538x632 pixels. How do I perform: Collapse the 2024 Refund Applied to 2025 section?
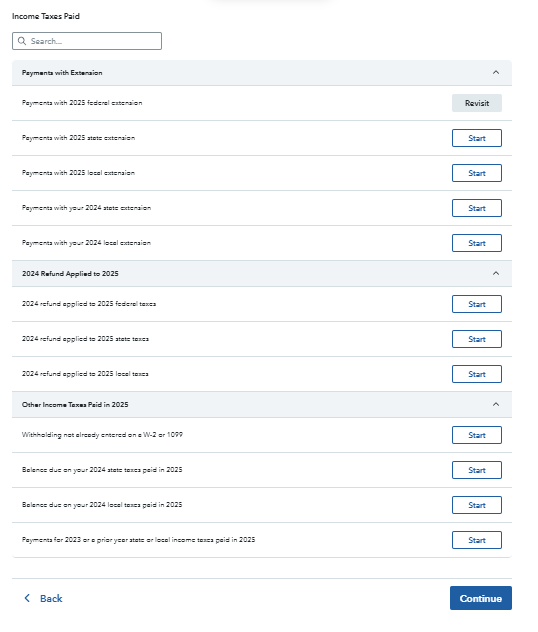pyautogui.click(x=496, y=274)
